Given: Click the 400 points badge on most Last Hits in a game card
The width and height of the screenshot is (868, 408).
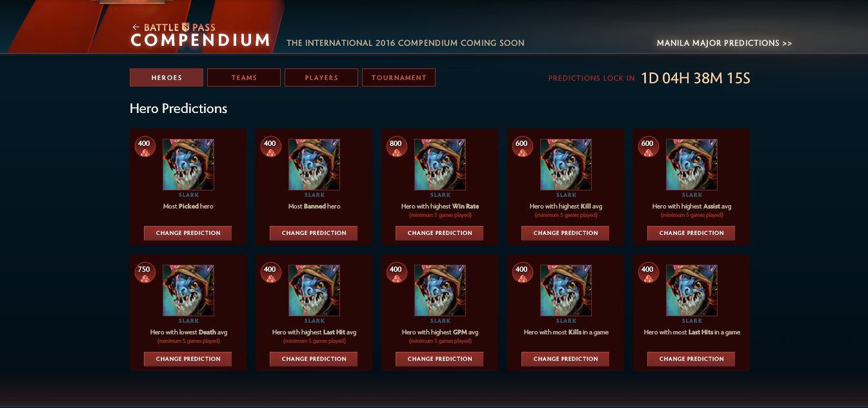Looking at the screenshot, I should point(648,272).
